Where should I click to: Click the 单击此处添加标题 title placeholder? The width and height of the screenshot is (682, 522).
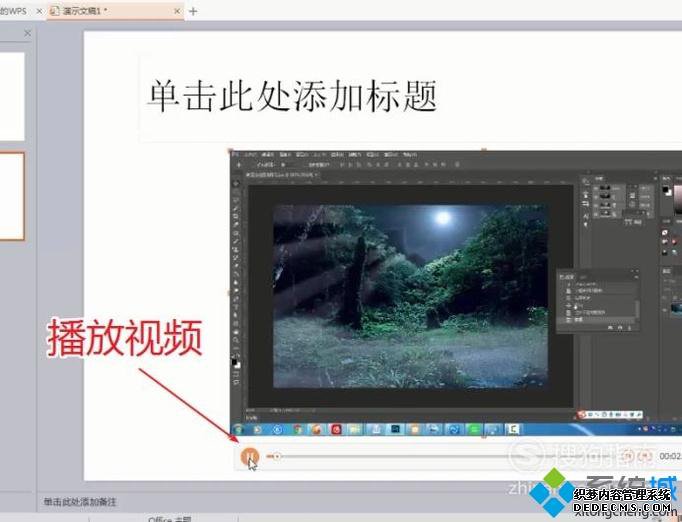coord(292,96)
